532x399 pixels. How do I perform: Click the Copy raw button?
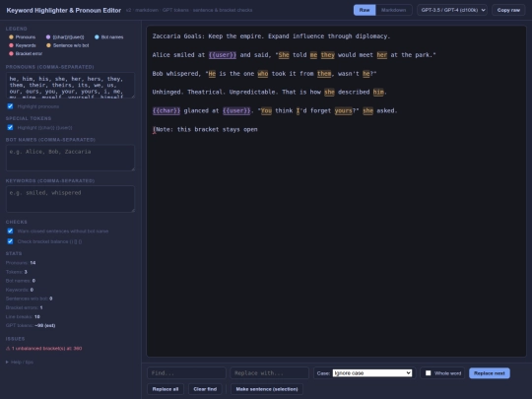(508, 10)
